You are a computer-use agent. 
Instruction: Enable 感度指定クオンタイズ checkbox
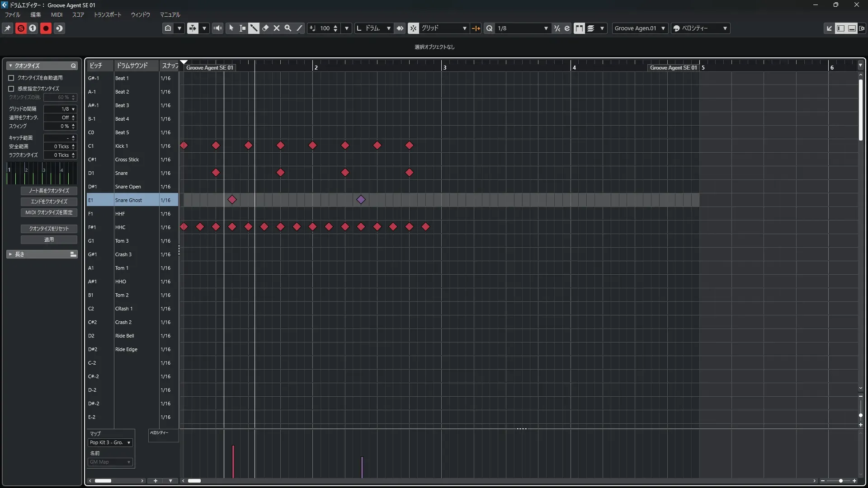(11, 89)
